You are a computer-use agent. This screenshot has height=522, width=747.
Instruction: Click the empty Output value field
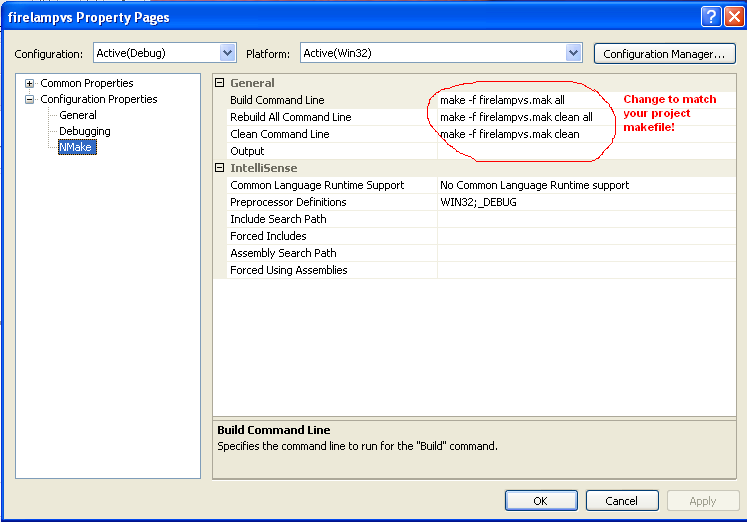[590, 151]
